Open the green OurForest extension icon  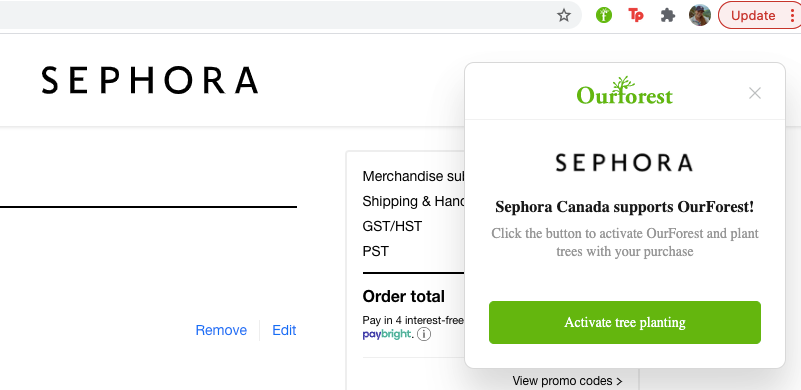point(604,15)
